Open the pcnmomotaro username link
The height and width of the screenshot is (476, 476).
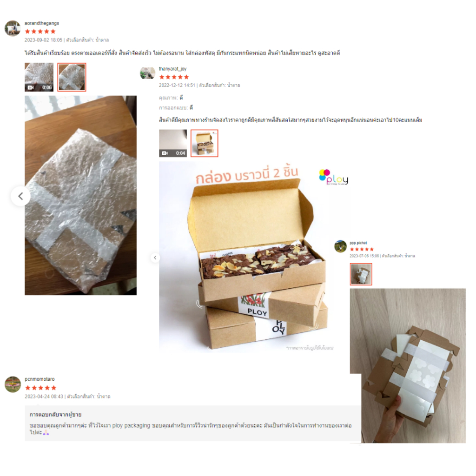click(40, 379)
